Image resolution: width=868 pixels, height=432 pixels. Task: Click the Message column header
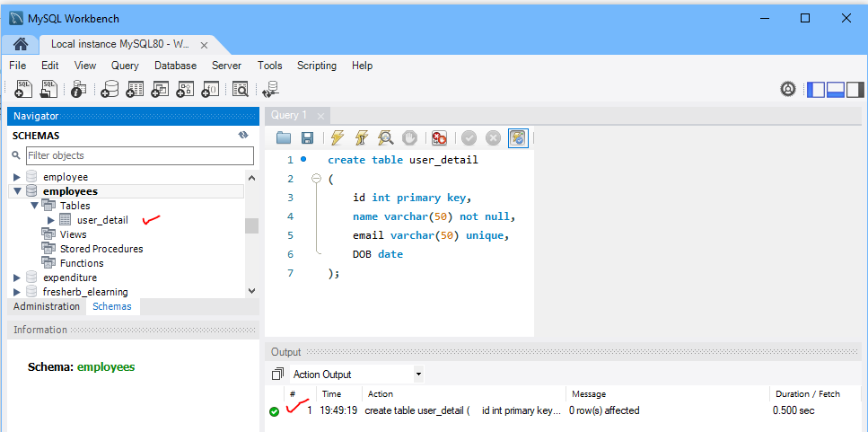[667, 394]
